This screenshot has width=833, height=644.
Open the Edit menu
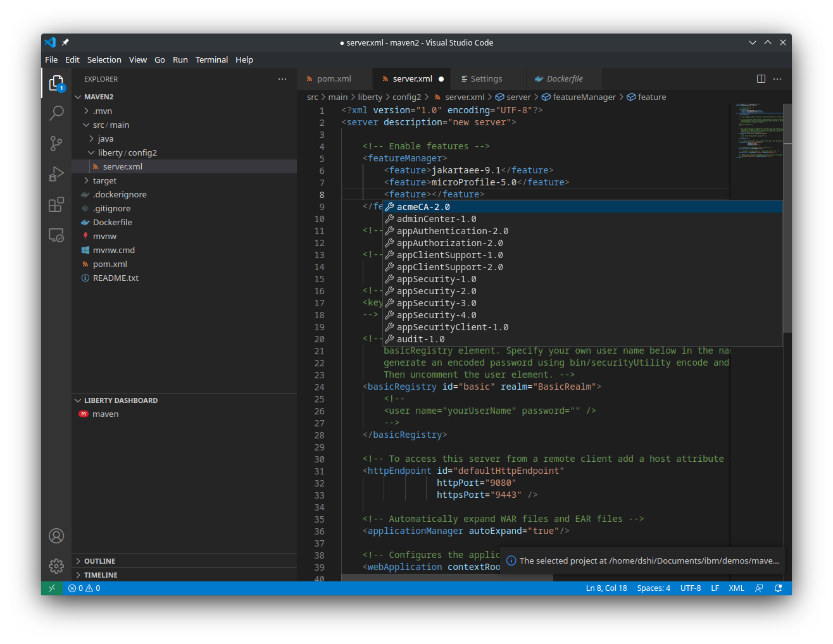coord(72,59)
